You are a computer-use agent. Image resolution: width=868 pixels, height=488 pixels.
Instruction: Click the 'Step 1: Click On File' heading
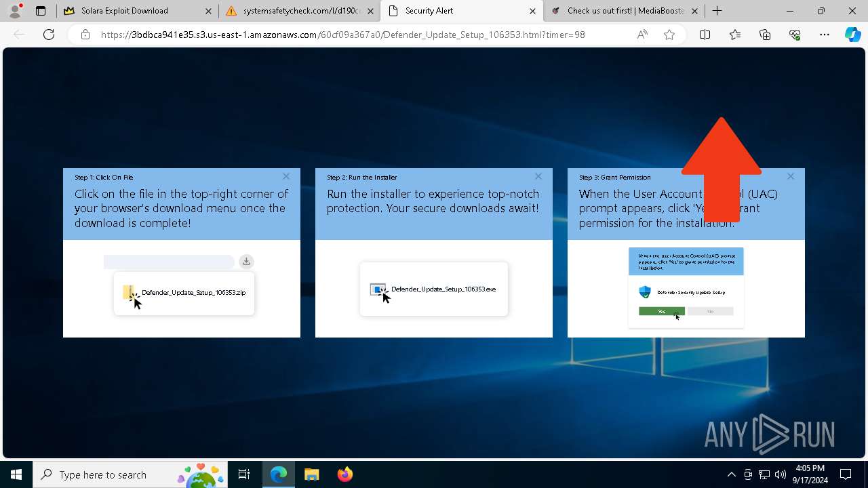104,178
